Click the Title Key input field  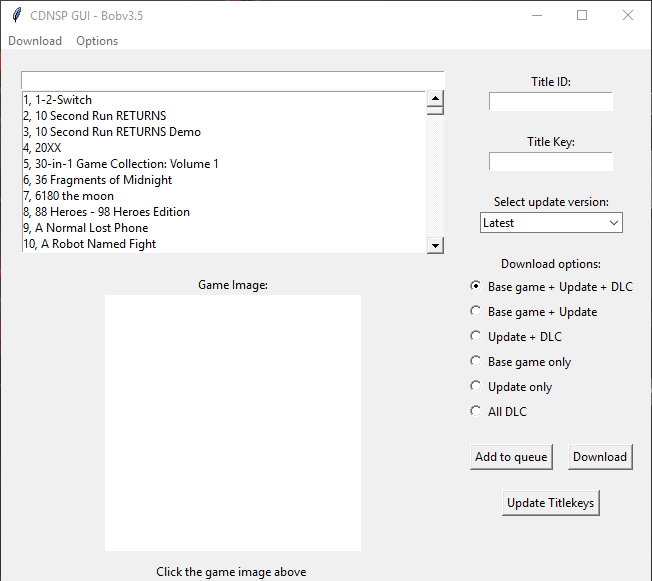551,161
